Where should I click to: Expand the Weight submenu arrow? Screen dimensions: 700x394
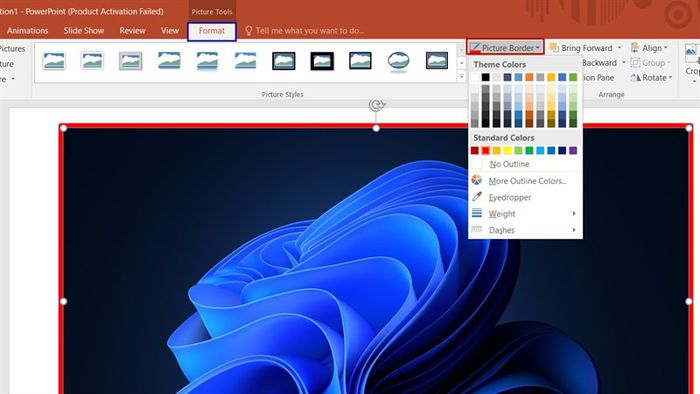(574, 214)
